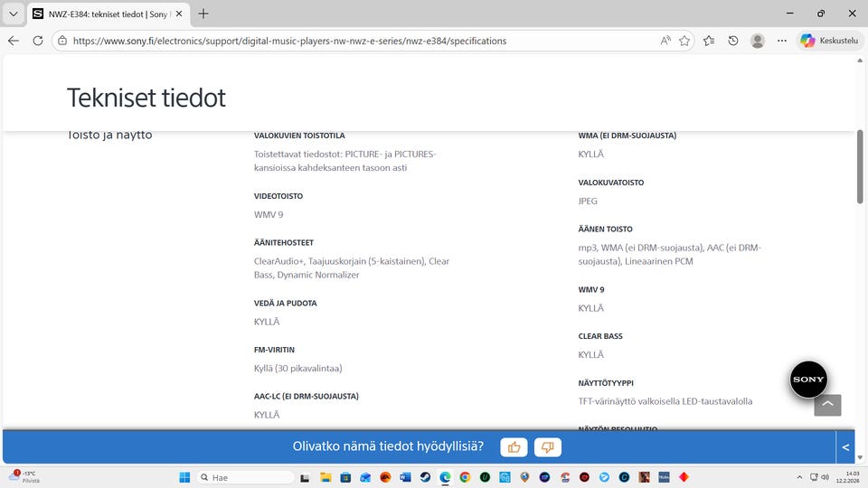Image resolution: width=868 pixels, height=488 pixels.
Task: Open clock and date 14.03
Action: 847,477
